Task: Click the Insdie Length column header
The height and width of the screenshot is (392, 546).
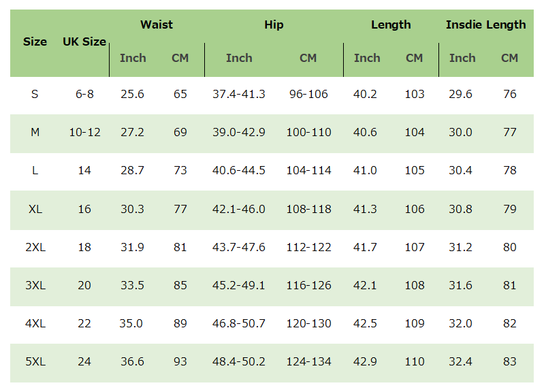Action: [485, 24]
